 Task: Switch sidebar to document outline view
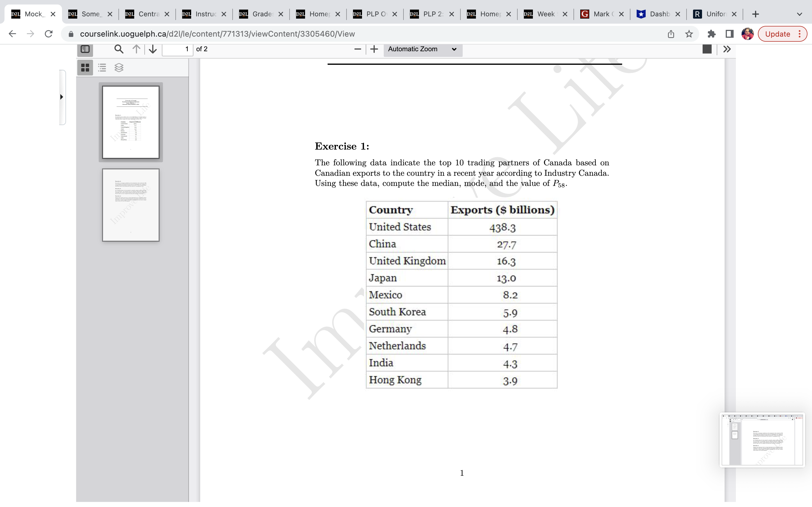[x=102, y=68]
